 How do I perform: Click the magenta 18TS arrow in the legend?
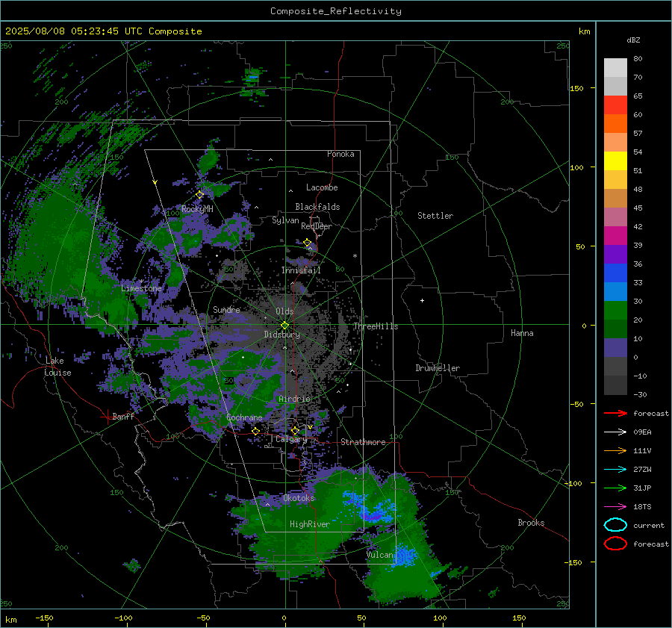[x=615, y=507]
